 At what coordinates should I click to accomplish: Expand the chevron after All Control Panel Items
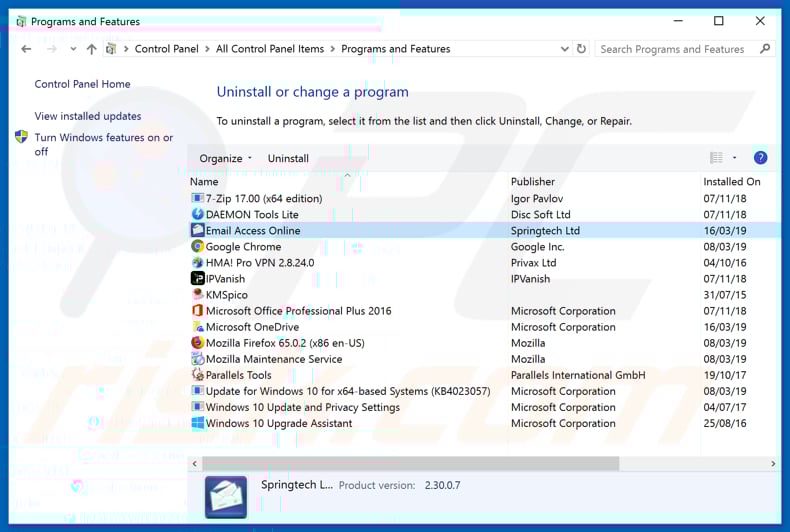(x=333, y=49)
